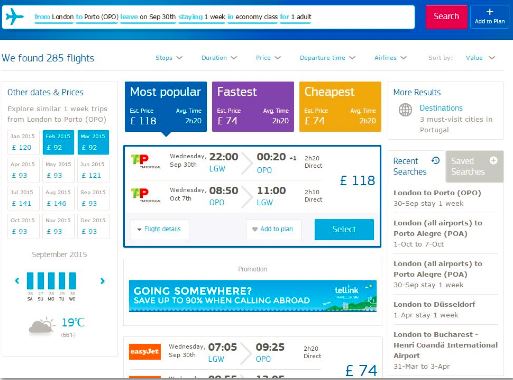Select the Mar 2015 £92 date tile
513x380 pixels.
pyautogui.click(x=93, y=142)
